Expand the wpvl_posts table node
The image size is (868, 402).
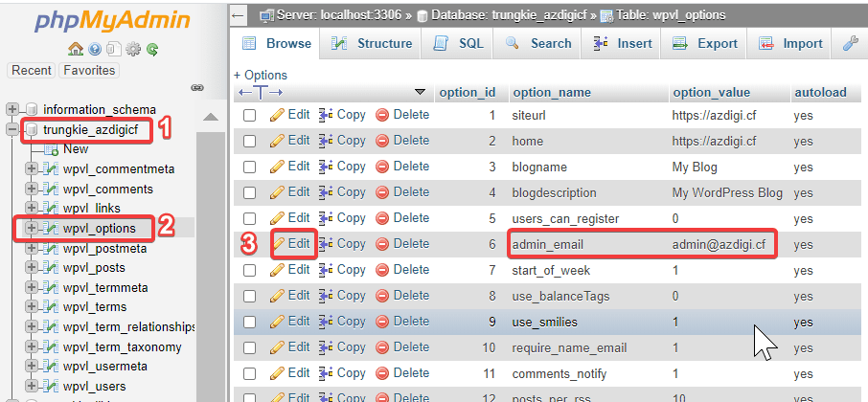point(32,268)
